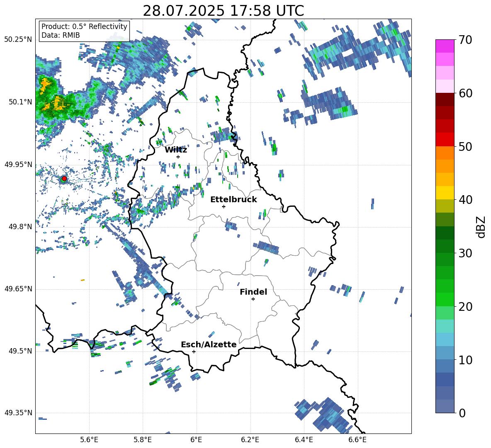Click the Ettelbruck station cross marker
This screenshot has height=448, width=491.
click(x=224, y=206)
